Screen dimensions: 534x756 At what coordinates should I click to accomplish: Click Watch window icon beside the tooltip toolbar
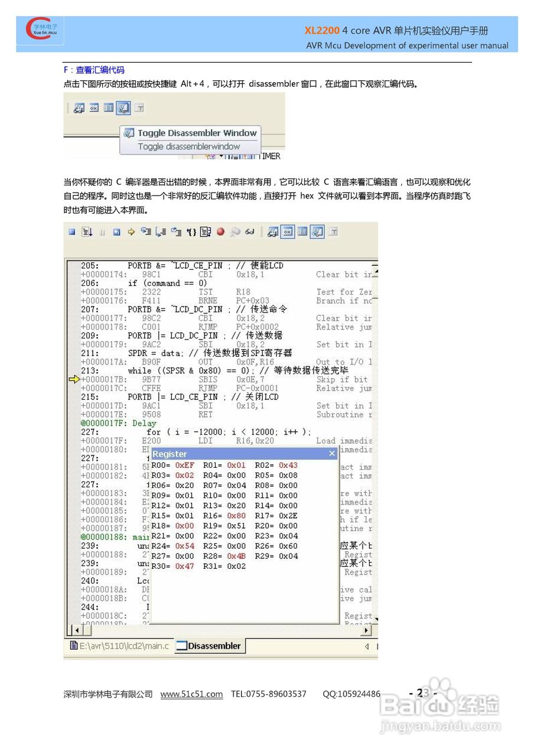(x=79, y=108)
